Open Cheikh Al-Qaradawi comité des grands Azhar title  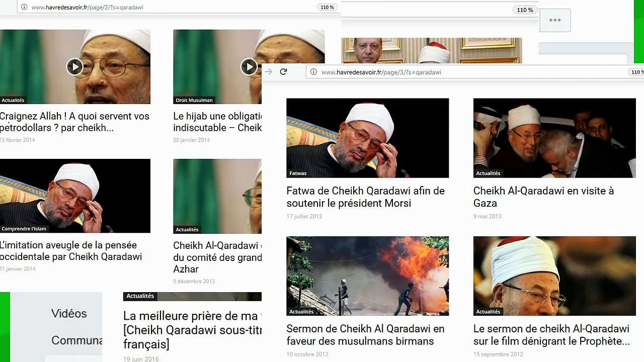[x=217, y=257]
